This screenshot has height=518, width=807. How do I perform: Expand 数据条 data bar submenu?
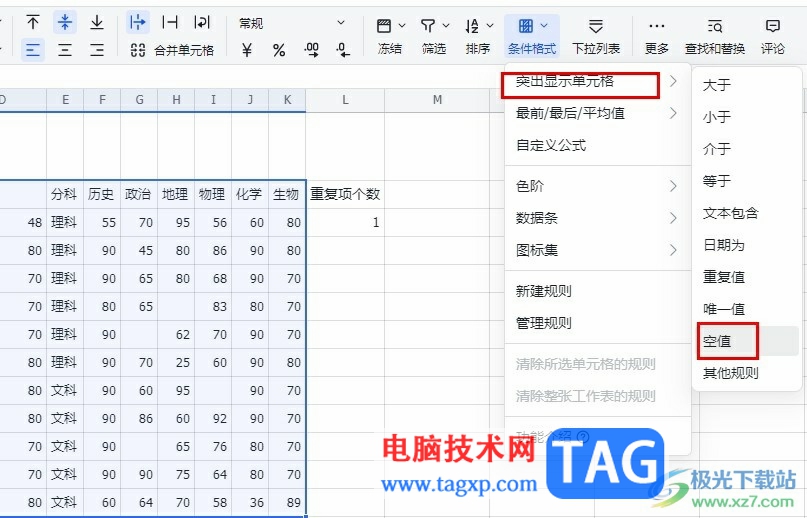tap(597, 218)
